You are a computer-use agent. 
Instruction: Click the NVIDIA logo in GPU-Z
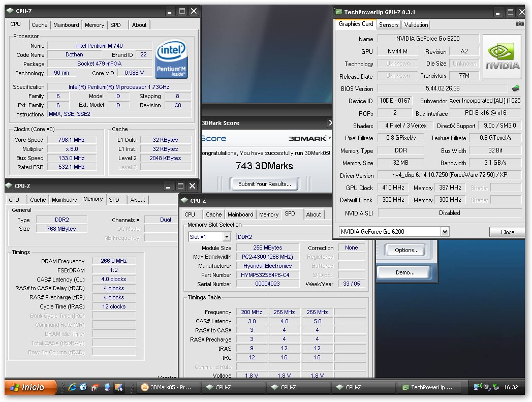pyautogui.click(x=502, y=56)
